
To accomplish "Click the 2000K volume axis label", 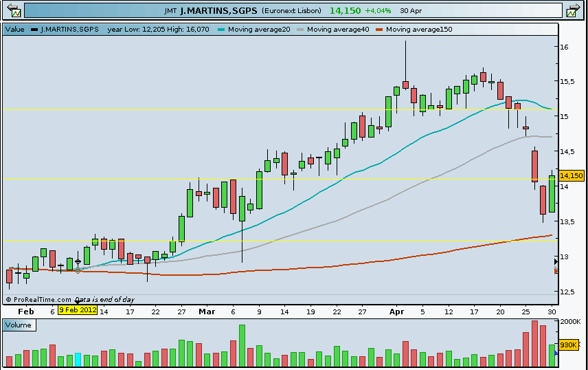I will click(570, 322).
